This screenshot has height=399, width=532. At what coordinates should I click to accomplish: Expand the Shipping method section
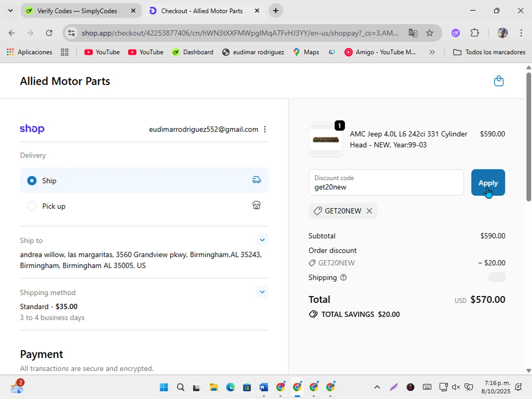(x=262, y=292)
